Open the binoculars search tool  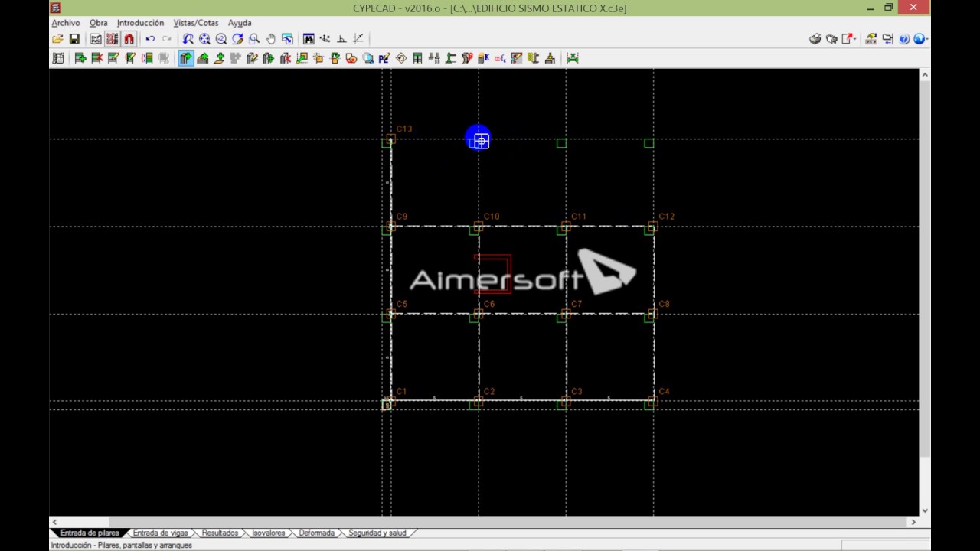[x=309, y=39]
